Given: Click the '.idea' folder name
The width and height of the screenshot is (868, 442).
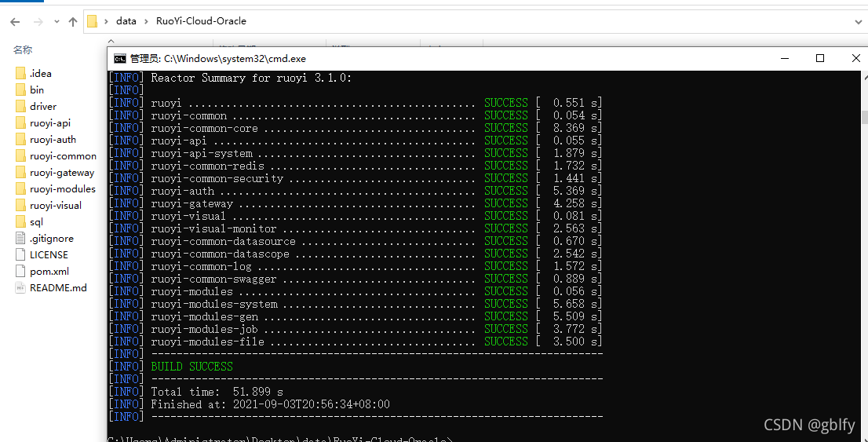Looking at the screenshot, I should pos(40,73).
